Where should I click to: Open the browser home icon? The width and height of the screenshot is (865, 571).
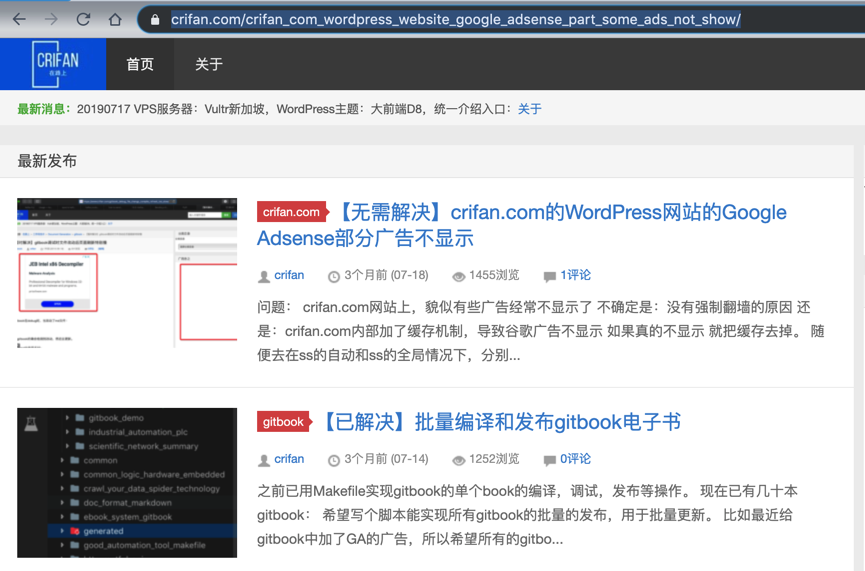tap(115, 20)
